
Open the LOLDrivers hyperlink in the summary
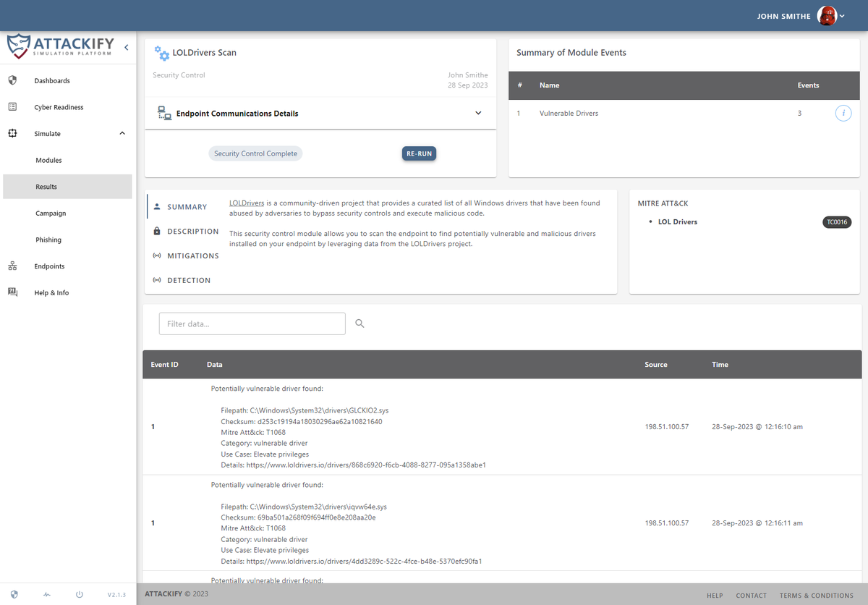click(247, 203)
